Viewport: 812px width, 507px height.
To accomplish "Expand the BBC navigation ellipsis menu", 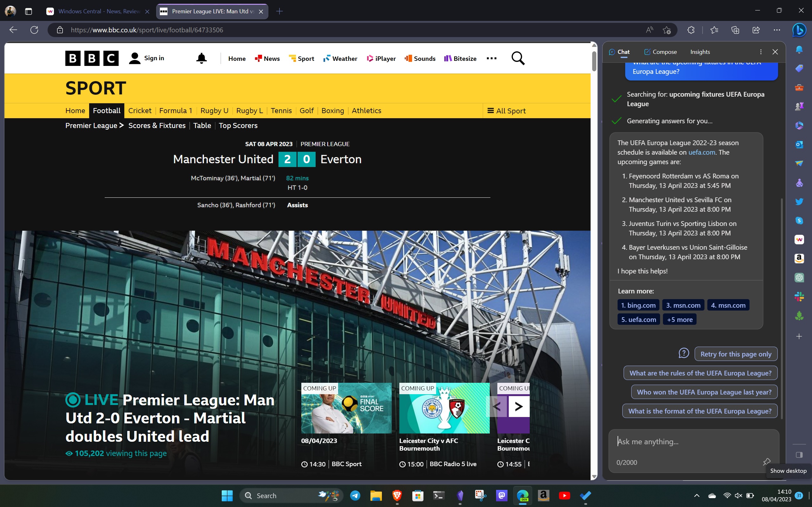I will tap(491, 58).
